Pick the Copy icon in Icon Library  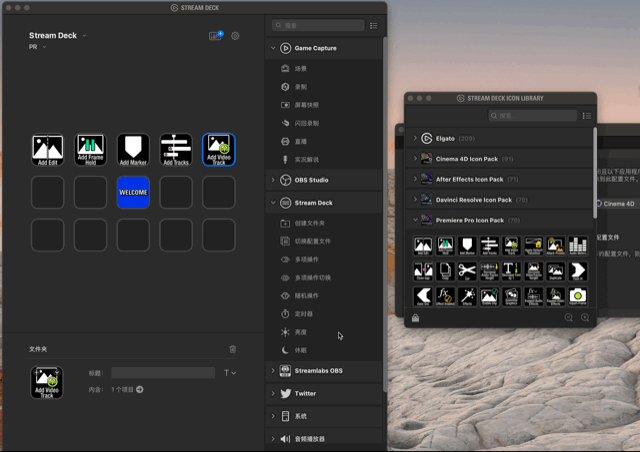point(445,271)
